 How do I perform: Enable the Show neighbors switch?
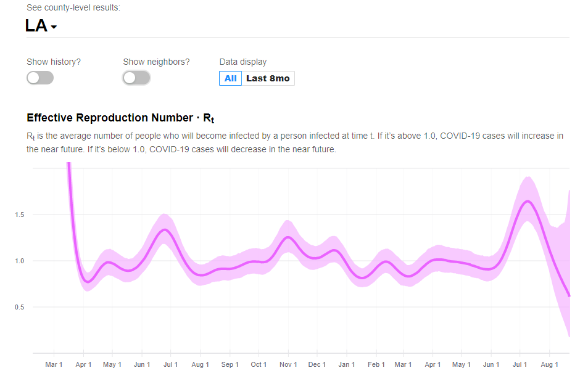136,78
